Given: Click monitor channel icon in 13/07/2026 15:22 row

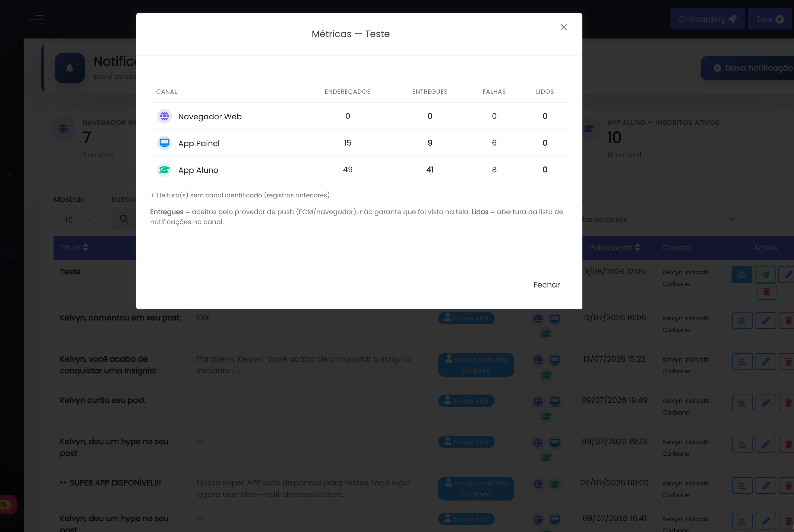Looking at the screenshot, I should [555, 360].
